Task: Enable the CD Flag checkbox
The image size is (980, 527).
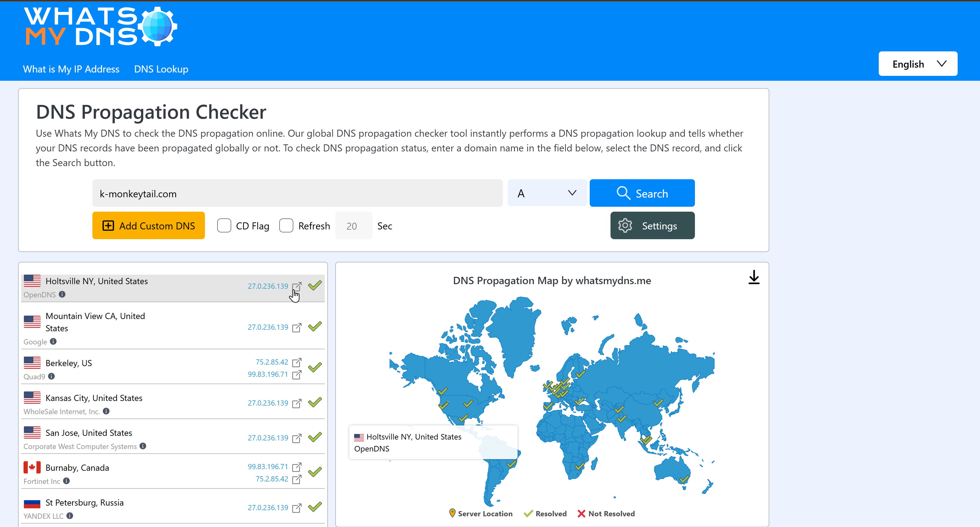Action: pos(224,226)
